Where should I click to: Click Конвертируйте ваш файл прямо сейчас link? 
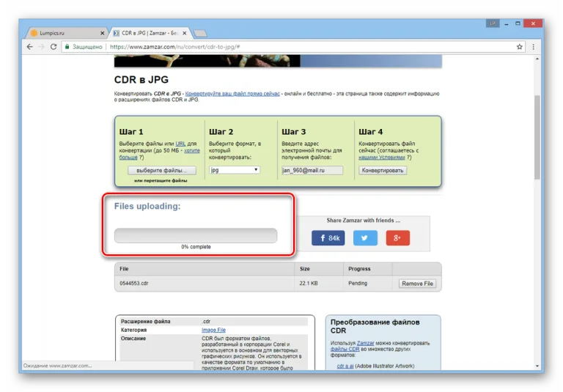pyautogui.click(x=232, y=94)
